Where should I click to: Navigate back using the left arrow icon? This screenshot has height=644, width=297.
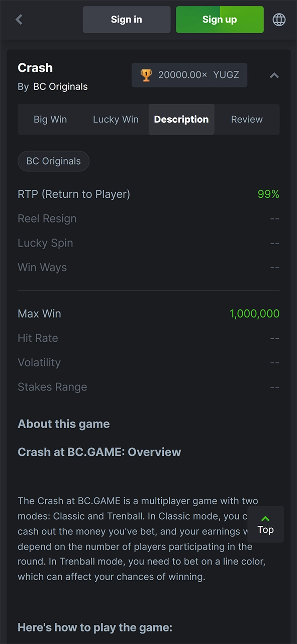(x=19, y=19)
